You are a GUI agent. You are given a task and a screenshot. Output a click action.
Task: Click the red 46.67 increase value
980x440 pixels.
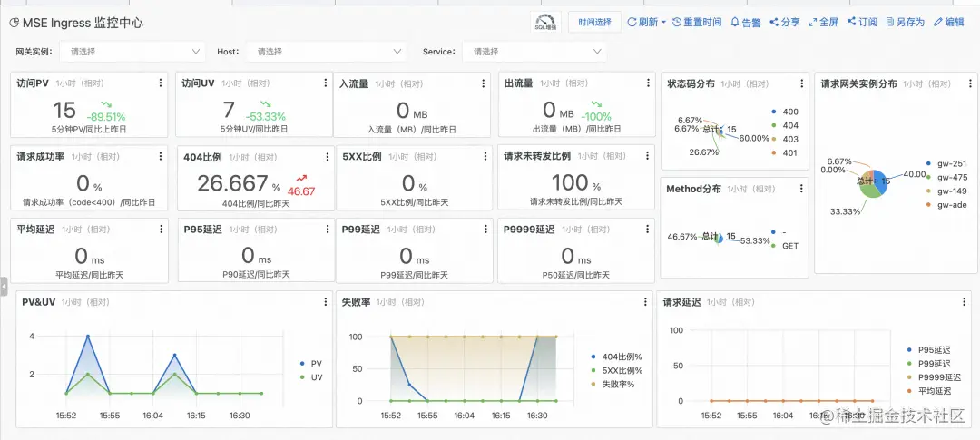coord(301,191)
